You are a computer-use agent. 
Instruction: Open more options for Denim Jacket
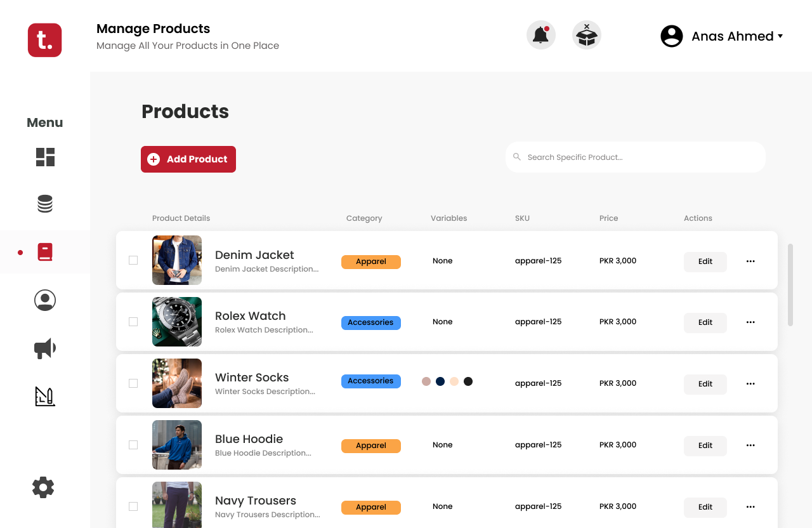point(750,261)
